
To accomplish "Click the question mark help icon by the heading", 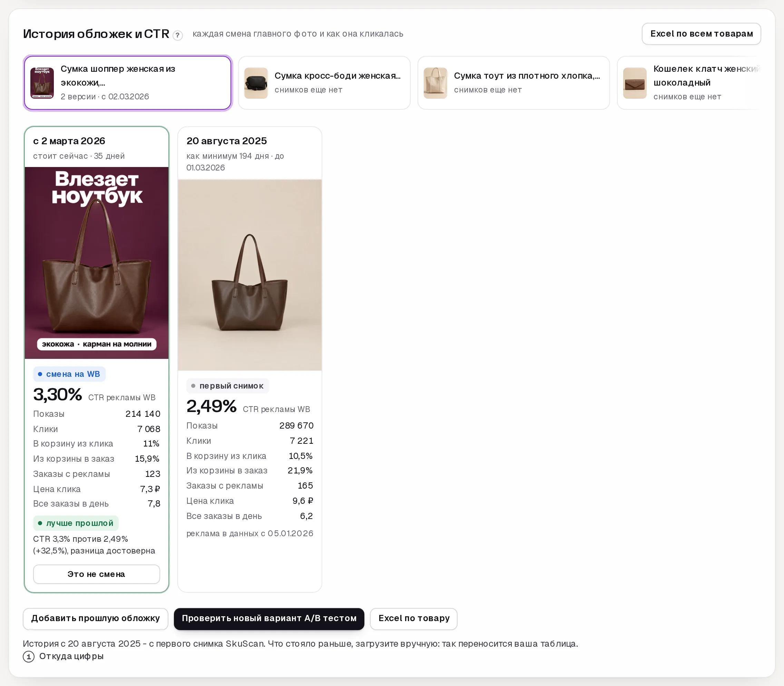I will 177,35.
